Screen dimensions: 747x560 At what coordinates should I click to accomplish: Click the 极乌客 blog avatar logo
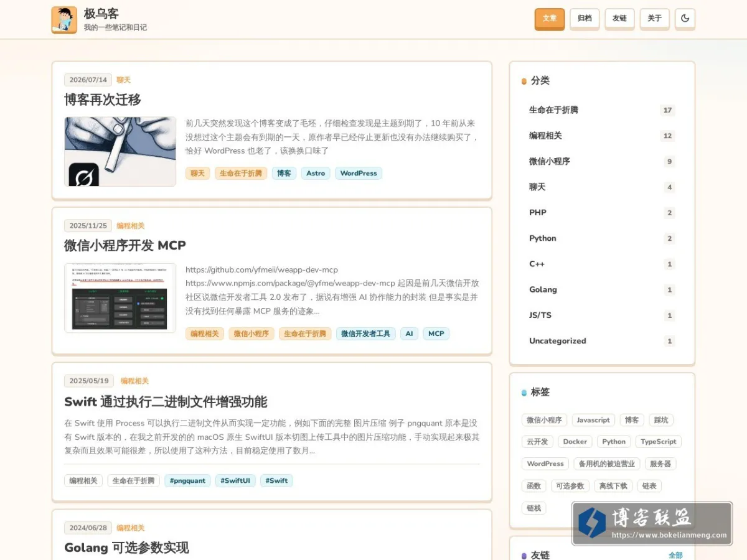point(64,20)
